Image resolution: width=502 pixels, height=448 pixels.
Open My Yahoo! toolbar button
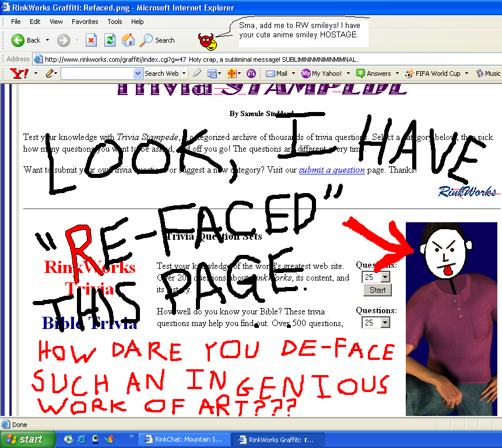tap(322, 73)
